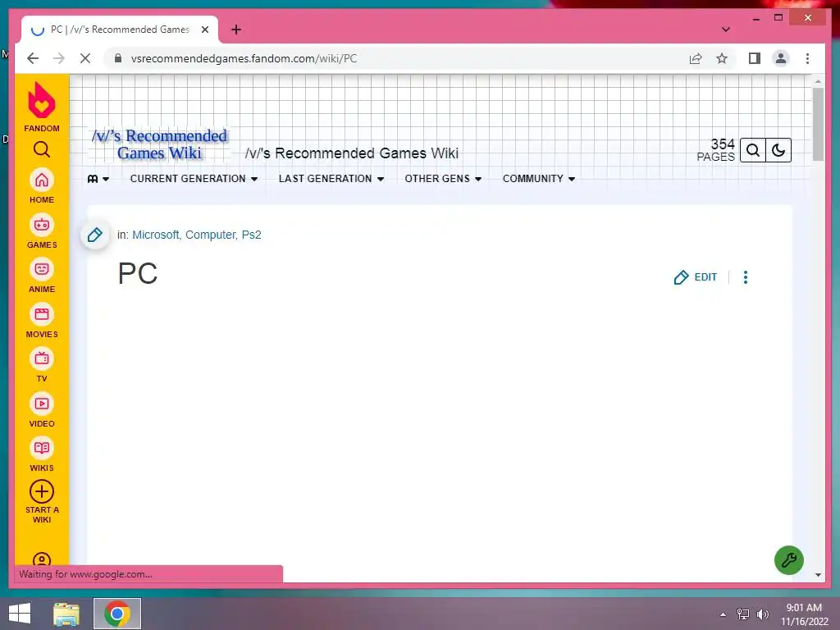Expand Community menu
The width and height of the screenshot is (840, 630).
538,179
